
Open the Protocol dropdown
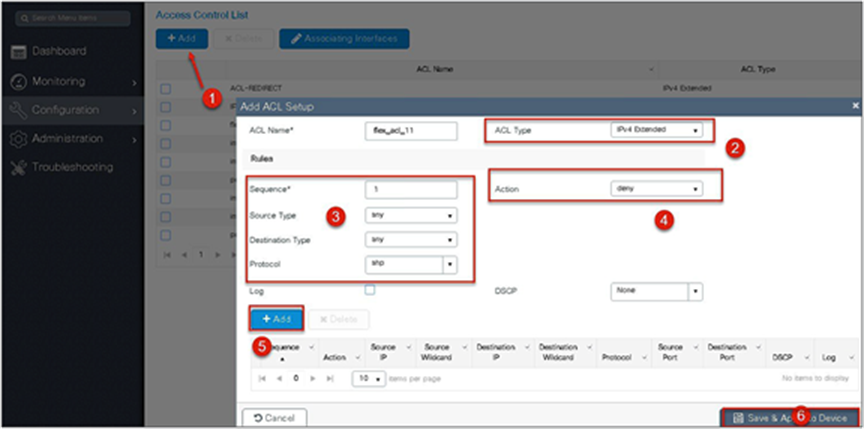pyautogui.click(x=411, y=264)
